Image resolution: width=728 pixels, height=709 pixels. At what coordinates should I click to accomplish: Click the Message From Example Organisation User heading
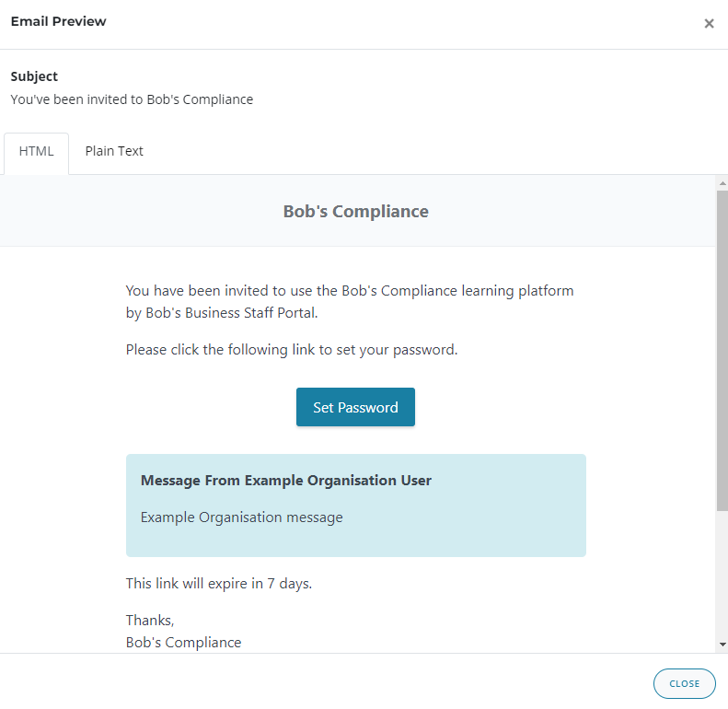click(286, 481)
